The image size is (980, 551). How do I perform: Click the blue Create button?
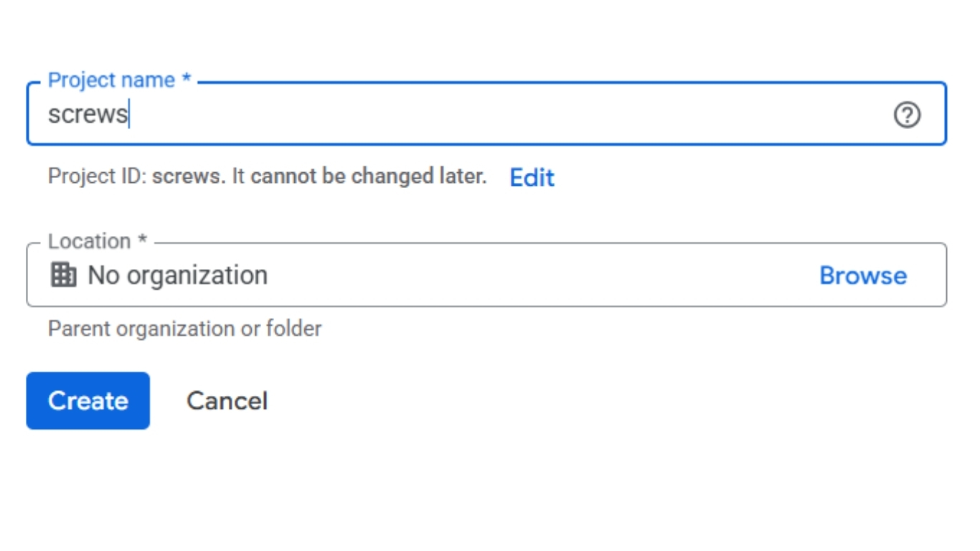tap(88, 400)
